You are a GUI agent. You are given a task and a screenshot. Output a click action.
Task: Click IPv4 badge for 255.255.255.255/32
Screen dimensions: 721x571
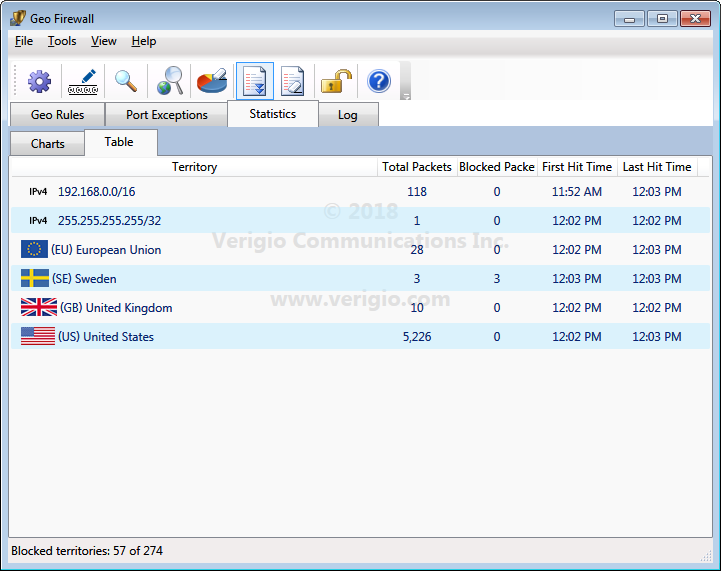click(x=38, y=221)
